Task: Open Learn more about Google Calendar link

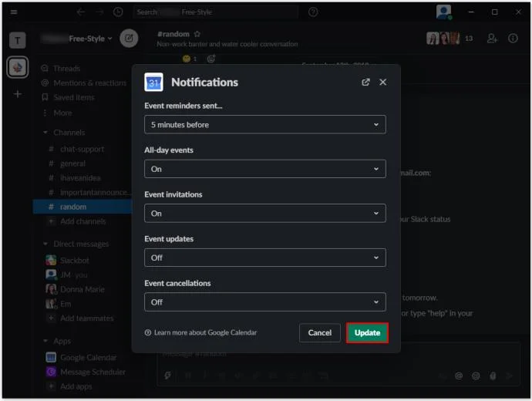Action: point(205,332)
